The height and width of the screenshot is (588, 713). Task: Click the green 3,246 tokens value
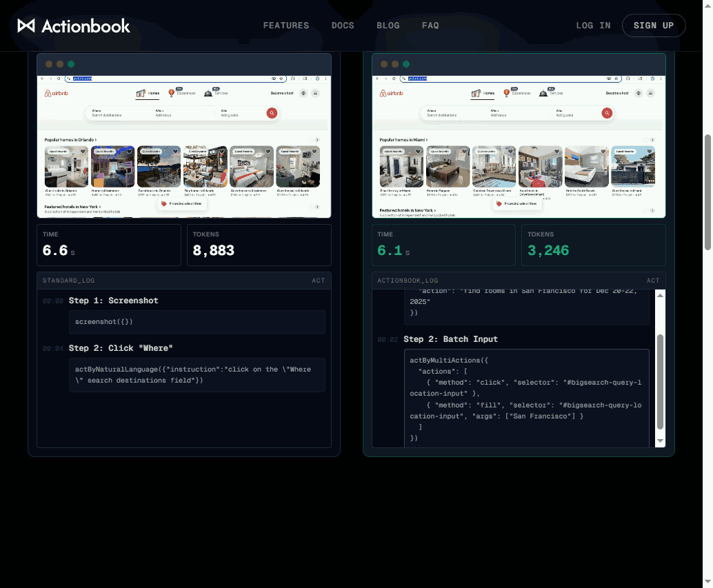pos(548,250)
